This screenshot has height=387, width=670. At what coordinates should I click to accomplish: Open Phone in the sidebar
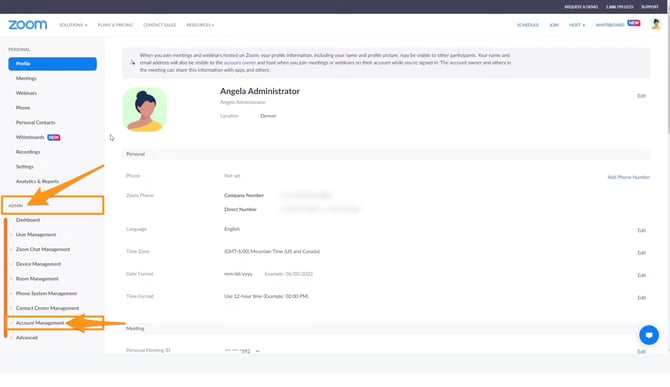pos(23,108)
